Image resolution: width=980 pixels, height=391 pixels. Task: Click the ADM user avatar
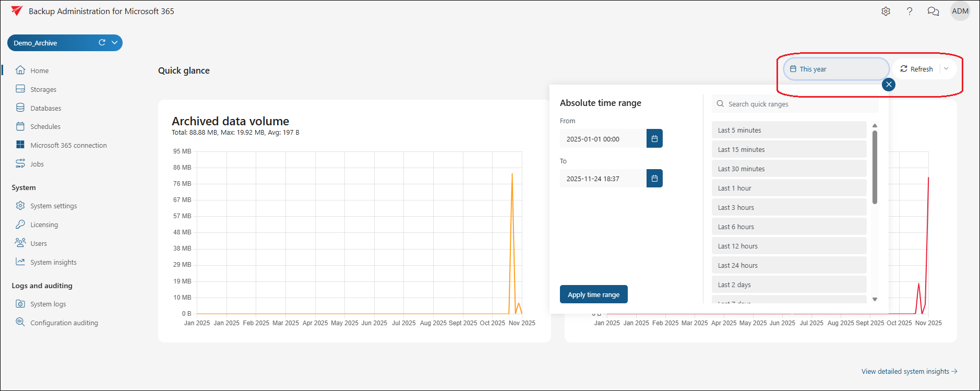click(960, 11)
